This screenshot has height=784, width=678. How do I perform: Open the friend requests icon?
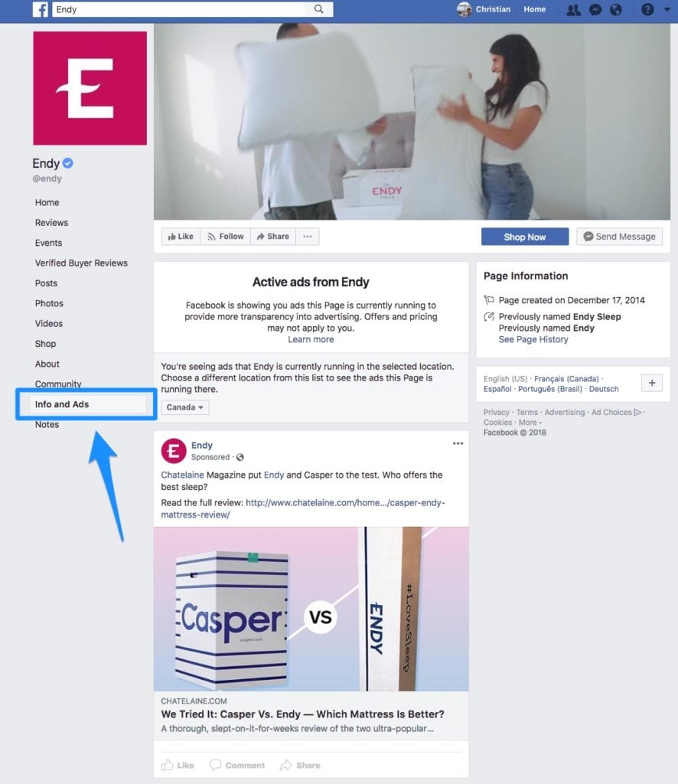573,9
